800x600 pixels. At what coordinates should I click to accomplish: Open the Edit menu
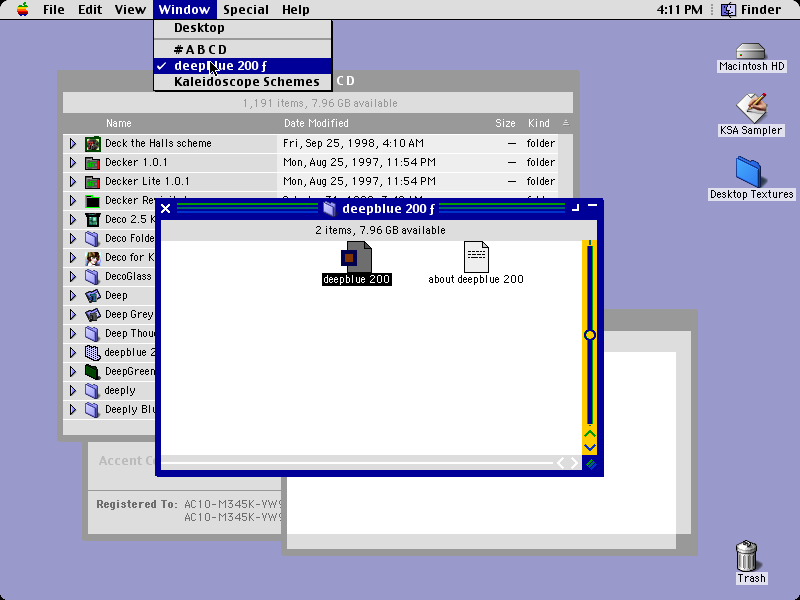click(x=90, y=9)
